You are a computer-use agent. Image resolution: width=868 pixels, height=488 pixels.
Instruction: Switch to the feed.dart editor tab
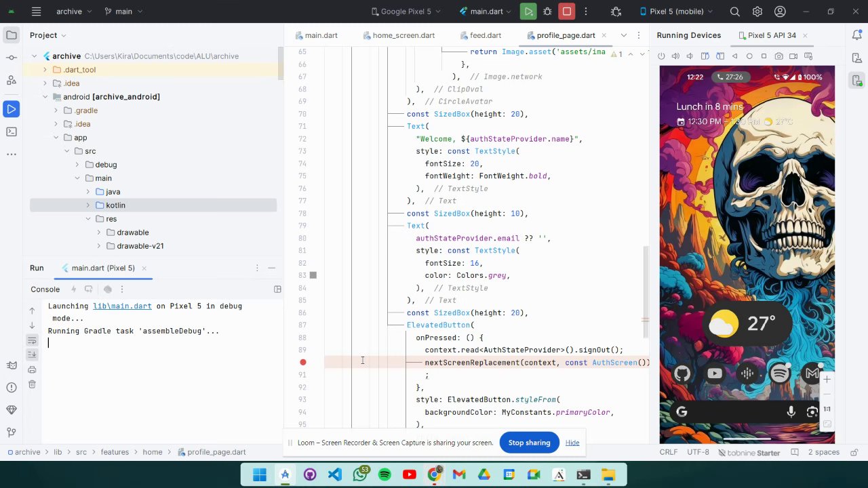480,35
